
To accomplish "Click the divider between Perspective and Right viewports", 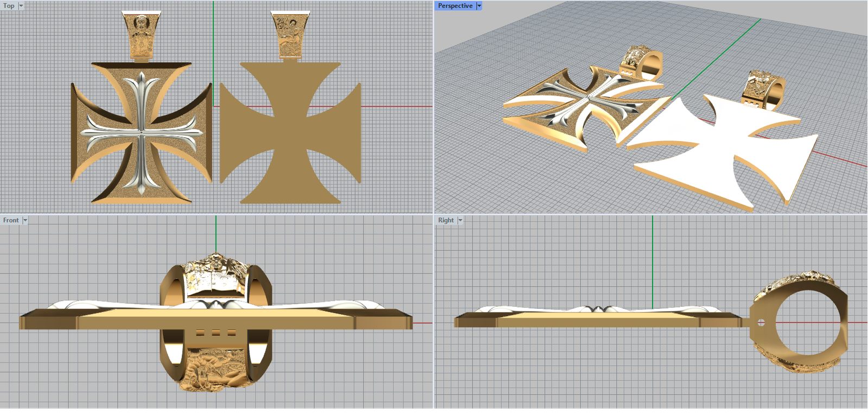I will (x=651, y=214).
